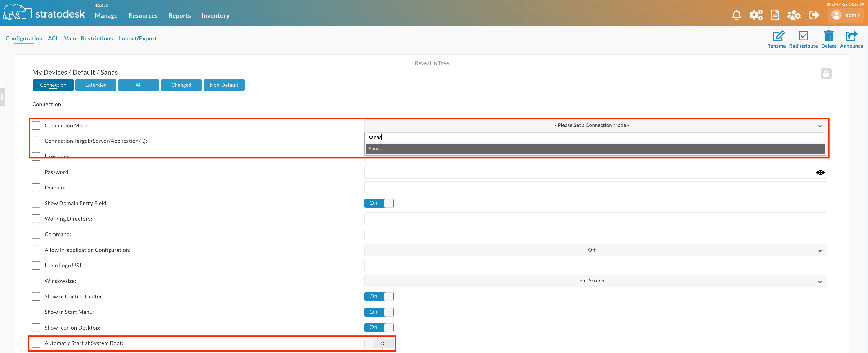The image size is (868, 353).
Task: Click the Rename icon
Action: 778,36
